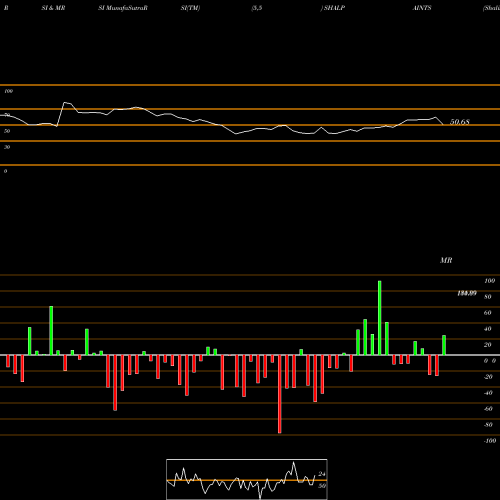The height and width of the screenshot is (500, 500).
Task: Click the MR axis label -100
Action: click(x=490, y=441)
